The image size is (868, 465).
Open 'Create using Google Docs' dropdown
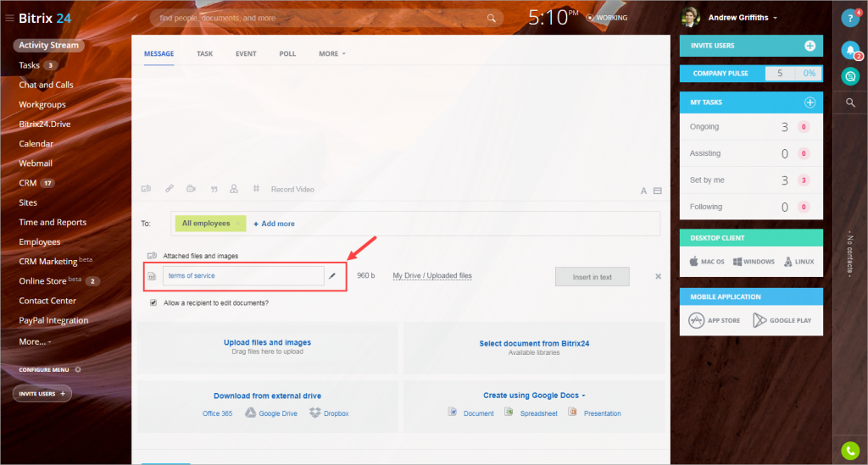pyautogui.click(x=534, y=396)
